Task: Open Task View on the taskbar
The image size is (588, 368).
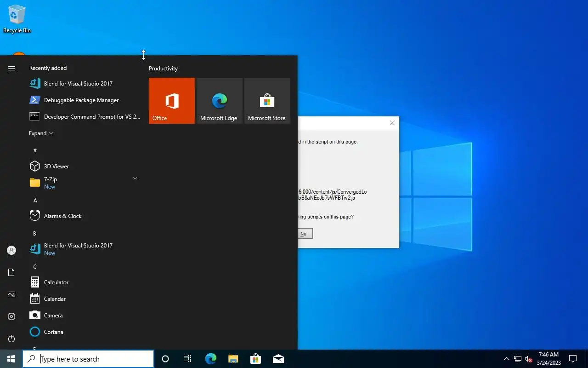Action: tap(187, 359)
